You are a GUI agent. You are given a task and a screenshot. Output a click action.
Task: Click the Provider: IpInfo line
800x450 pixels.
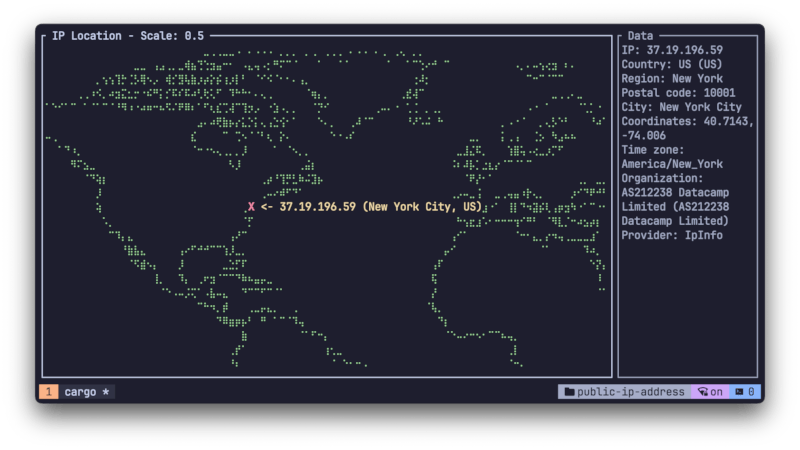672,235
